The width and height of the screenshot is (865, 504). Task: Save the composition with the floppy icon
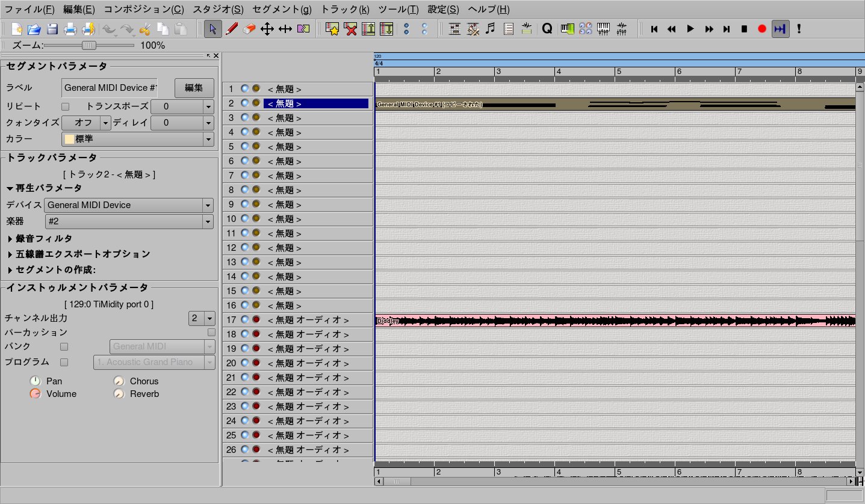pos(52,28)
